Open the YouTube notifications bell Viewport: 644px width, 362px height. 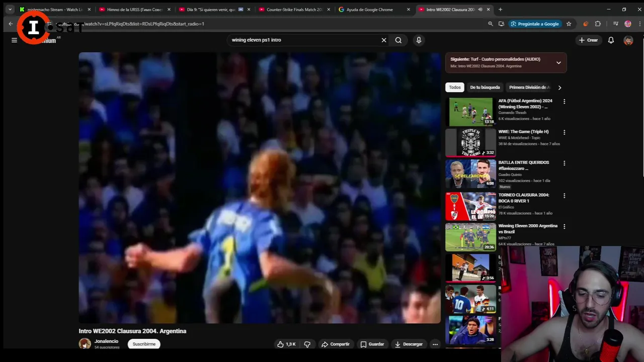click(611, 40)
